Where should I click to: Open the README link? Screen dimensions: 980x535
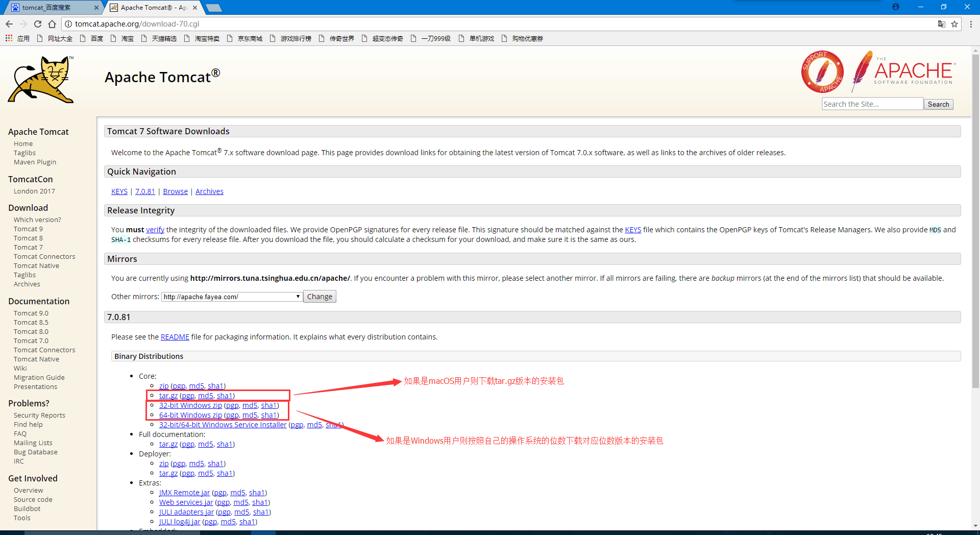click(x=175, y=336)
